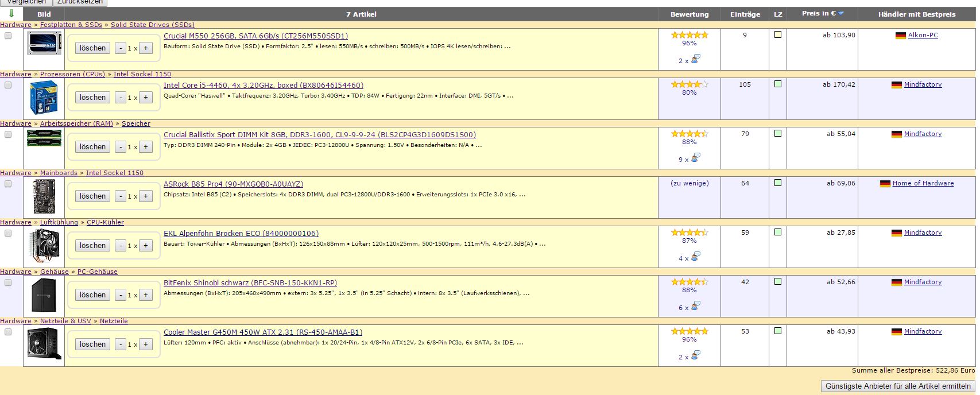Open the Netzteile & USV breadcrumb
Image resolution: width=980 pixels, height=395 pixels.
pos(65,321)
